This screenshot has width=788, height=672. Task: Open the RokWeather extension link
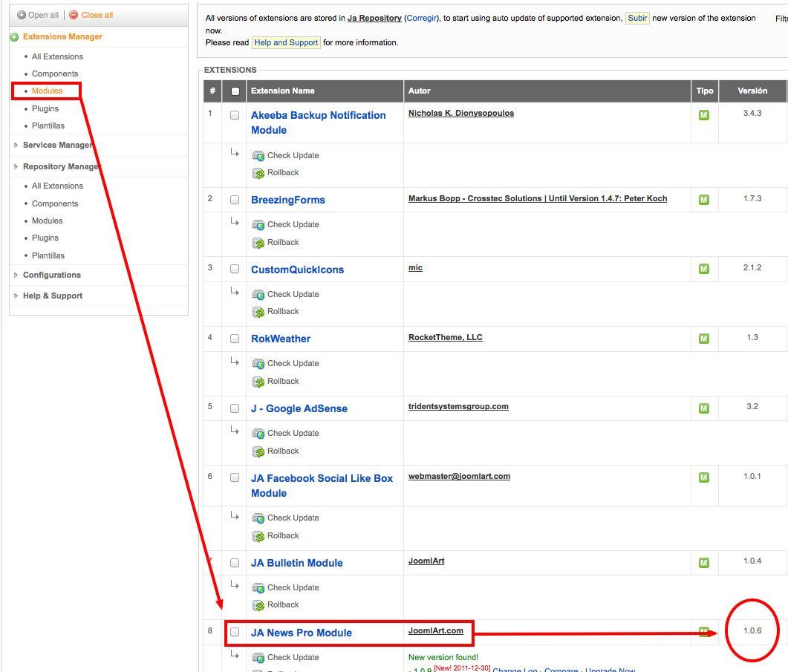click(x=281, y=339)
